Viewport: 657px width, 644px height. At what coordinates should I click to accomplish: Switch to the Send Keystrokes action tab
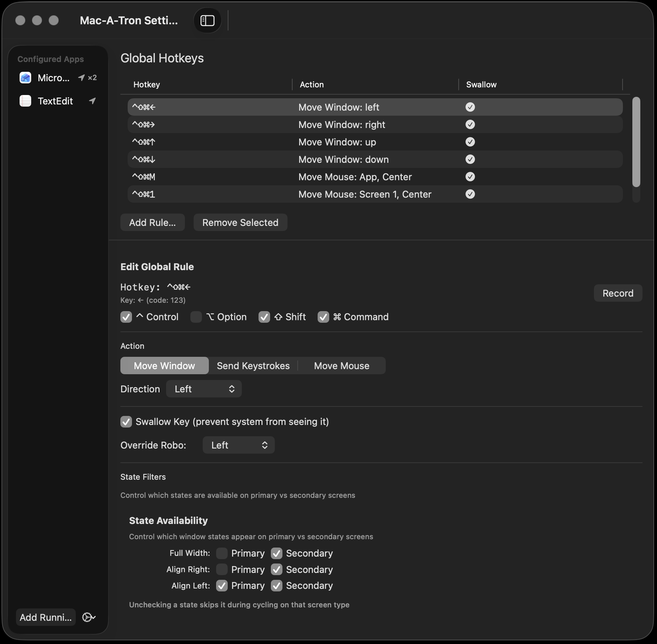click(x=253, y=366)
